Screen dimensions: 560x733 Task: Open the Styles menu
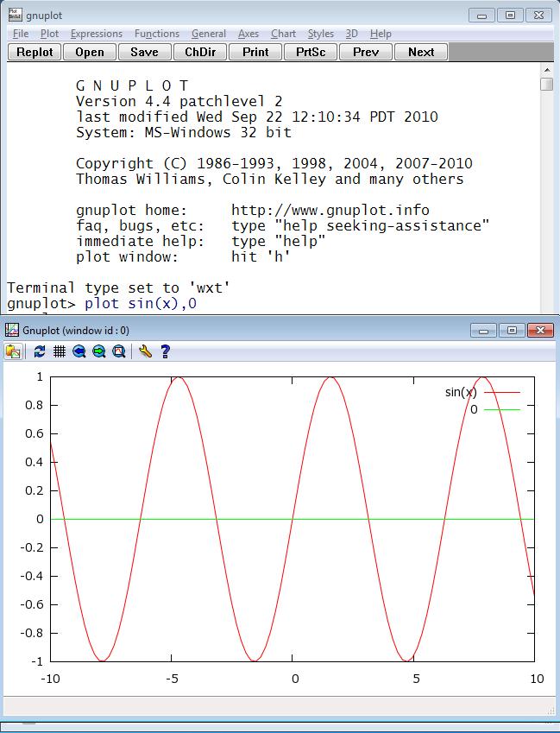coord(321,34)
